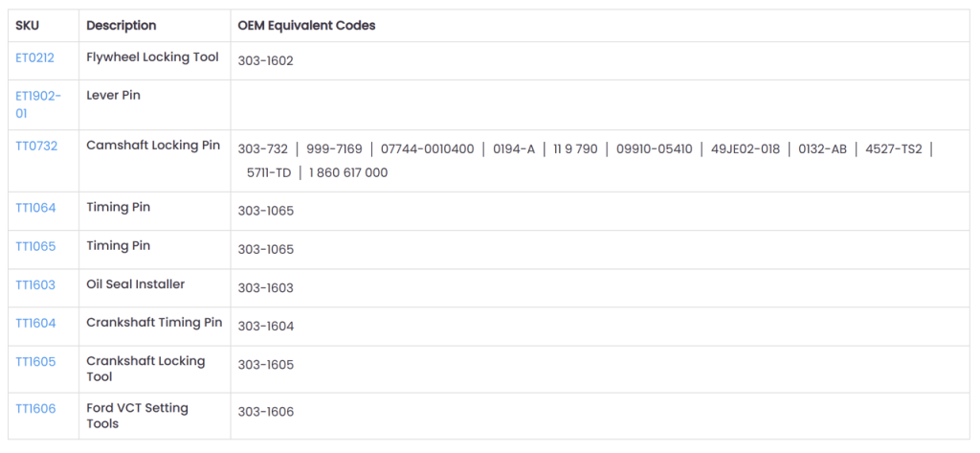Select the TT1605 SKU link
The height and width of the screenshot is (453, 980).
pyautogui.click(x=35, y=361)
